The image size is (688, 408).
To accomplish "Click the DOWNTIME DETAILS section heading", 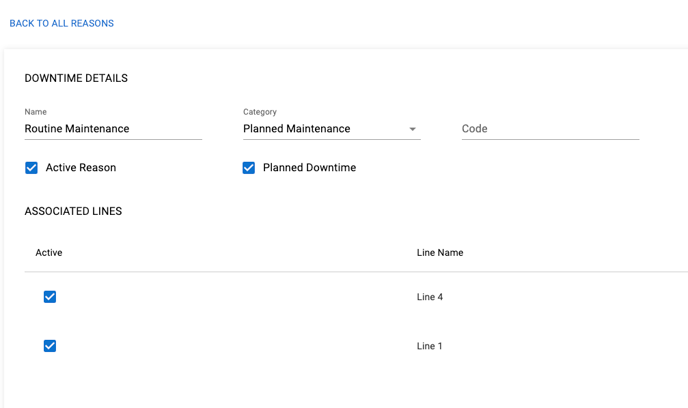I will pyautogui.click(x=76, y=78).
